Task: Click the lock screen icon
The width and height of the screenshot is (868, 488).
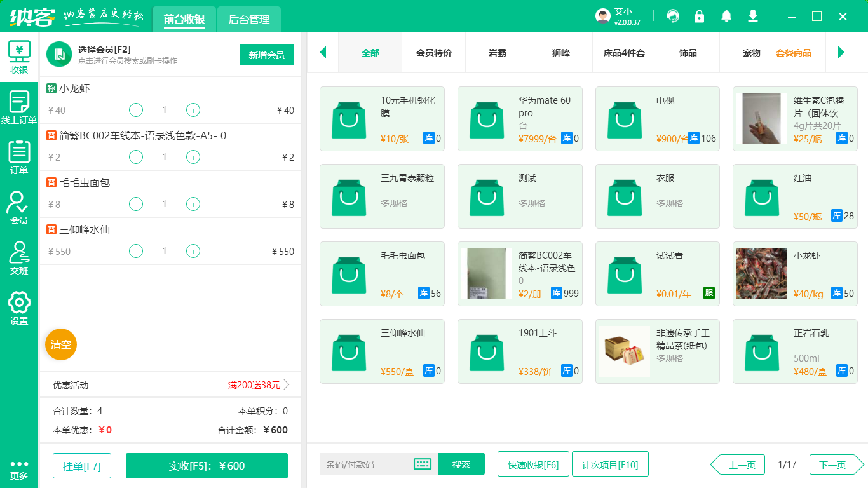Action: (x=699, y=16)
